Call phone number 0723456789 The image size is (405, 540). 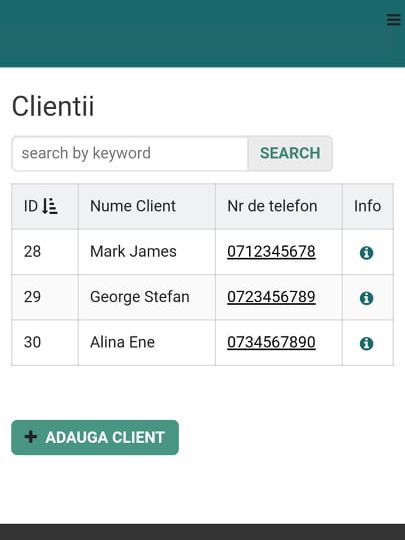[x=271, y=297]
